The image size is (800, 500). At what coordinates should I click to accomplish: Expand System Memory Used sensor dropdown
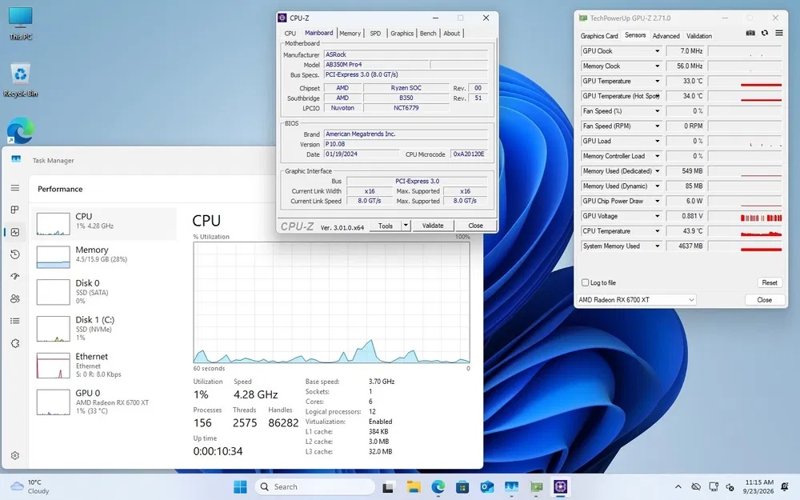pyautogui.click(x=657, y=246)
